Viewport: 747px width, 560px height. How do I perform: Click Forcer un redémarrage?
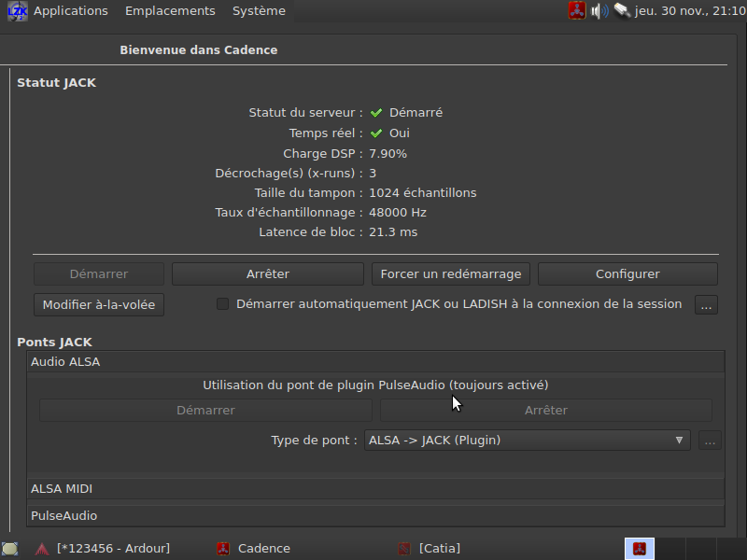click(x=451, y=274)
